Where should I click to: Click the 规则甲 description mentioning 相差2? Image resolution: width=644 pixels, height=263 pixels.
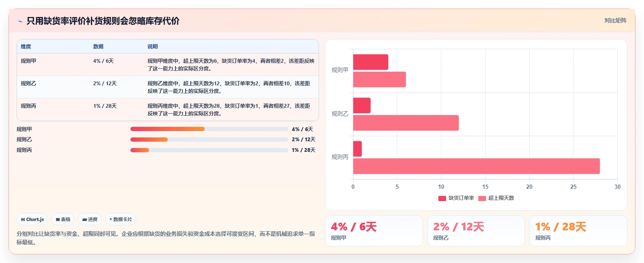point(231,64)
